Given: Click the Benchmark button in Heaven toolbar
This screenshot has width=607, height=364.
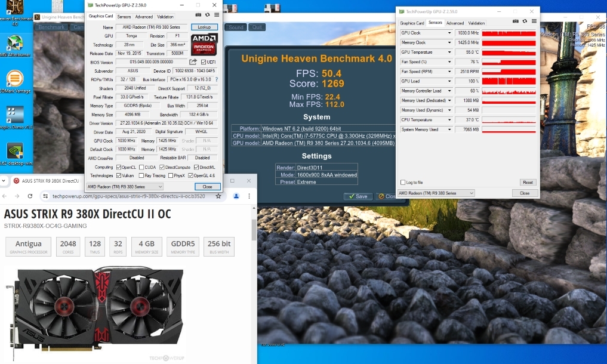Looking at the screenshot, I should click(51, 27).
